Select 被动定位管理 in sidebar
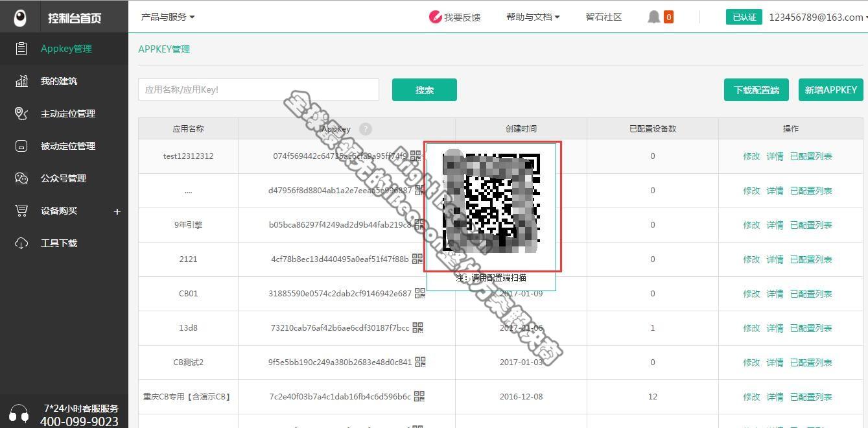Viewport: 868px width, 428px height. tap(68, 146)
